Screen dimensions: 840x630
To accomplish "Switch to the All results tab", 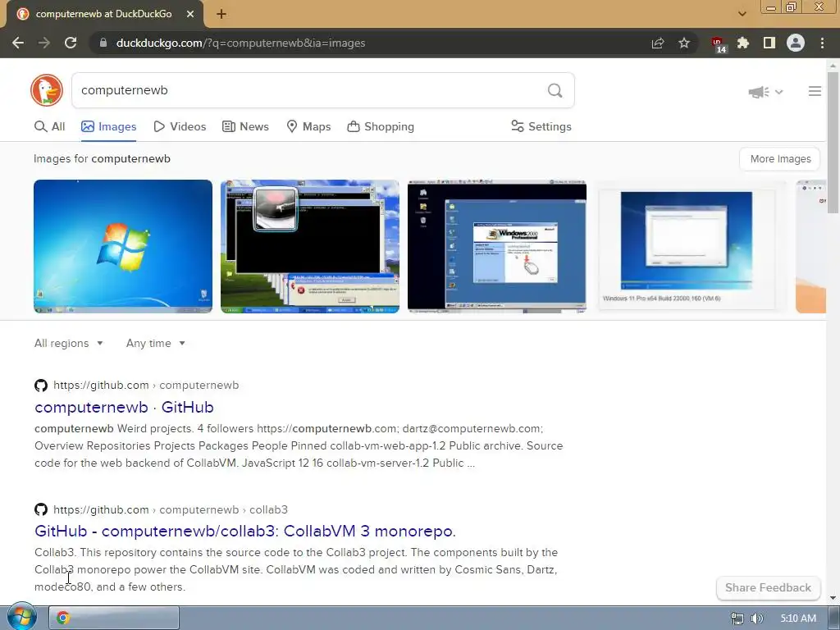I will [50, 126].
